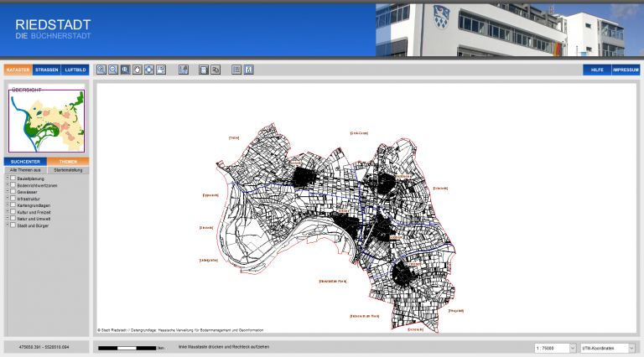The height and width of the screenshot is (357, 644).
Task: Click the full extent arrows tool
Action: 149,70
